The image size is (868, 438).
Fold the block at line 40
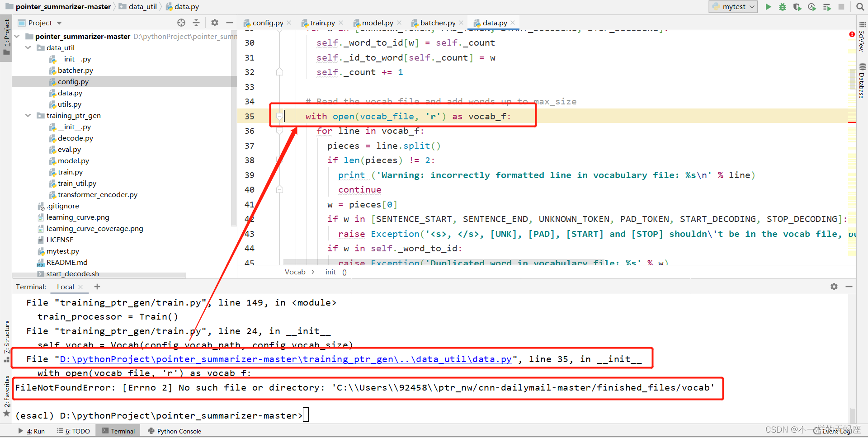point(279,189)
